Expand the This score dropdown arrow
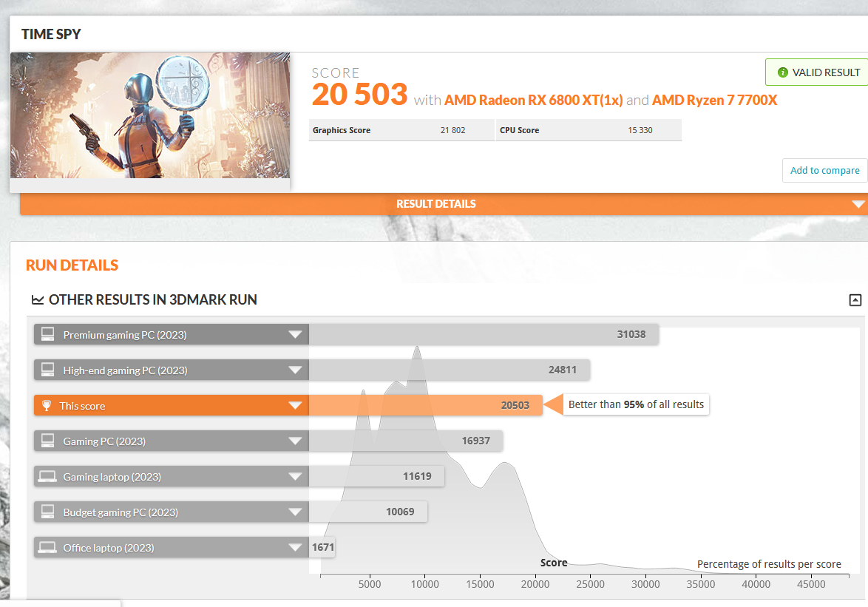Screen dimensions: 868x607 coord(295,406)
